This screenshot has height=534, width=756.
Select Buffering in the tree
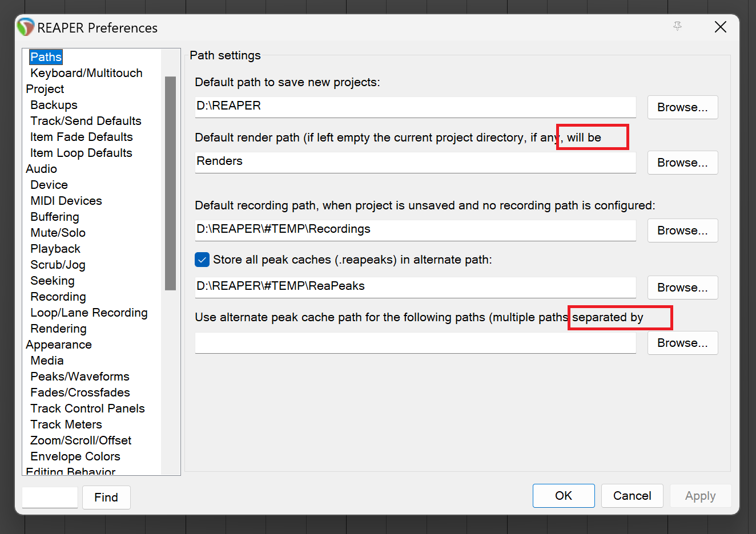(55, 217)
